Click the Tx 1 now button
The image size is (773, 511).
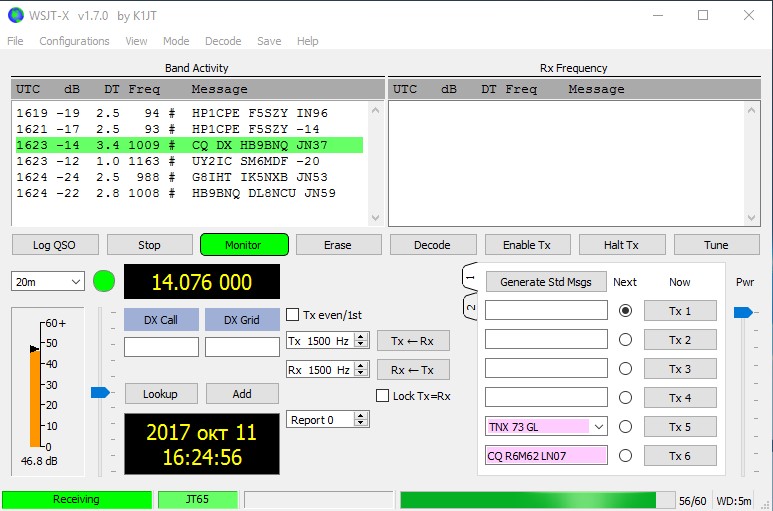tap(680, 310)
